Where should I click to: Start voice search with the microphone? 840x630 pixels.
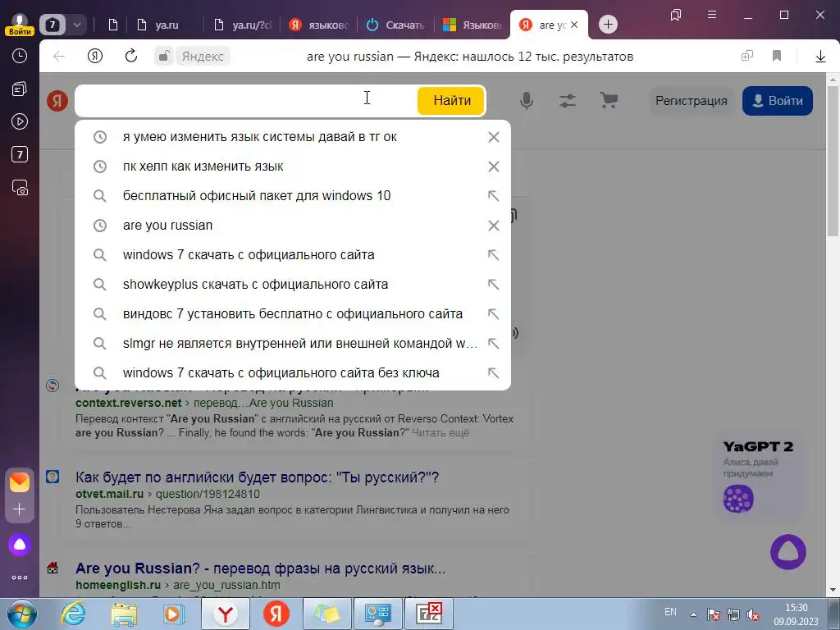(x=527, y=101)
